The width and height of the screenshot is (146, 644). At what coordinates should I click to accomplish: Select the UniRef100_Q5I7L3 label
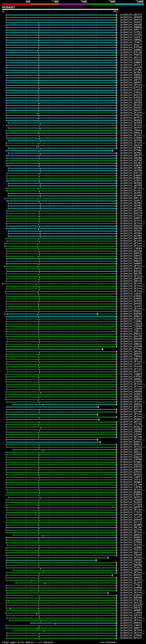click(x=131, y=65)
